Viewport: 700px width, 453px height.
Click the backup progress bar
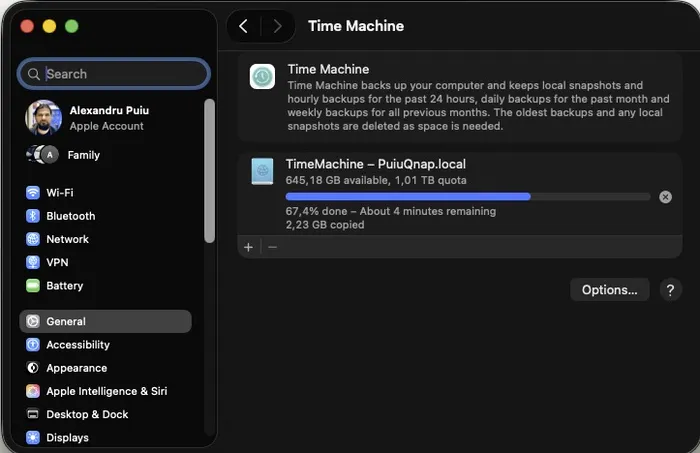tap(468, 197)
